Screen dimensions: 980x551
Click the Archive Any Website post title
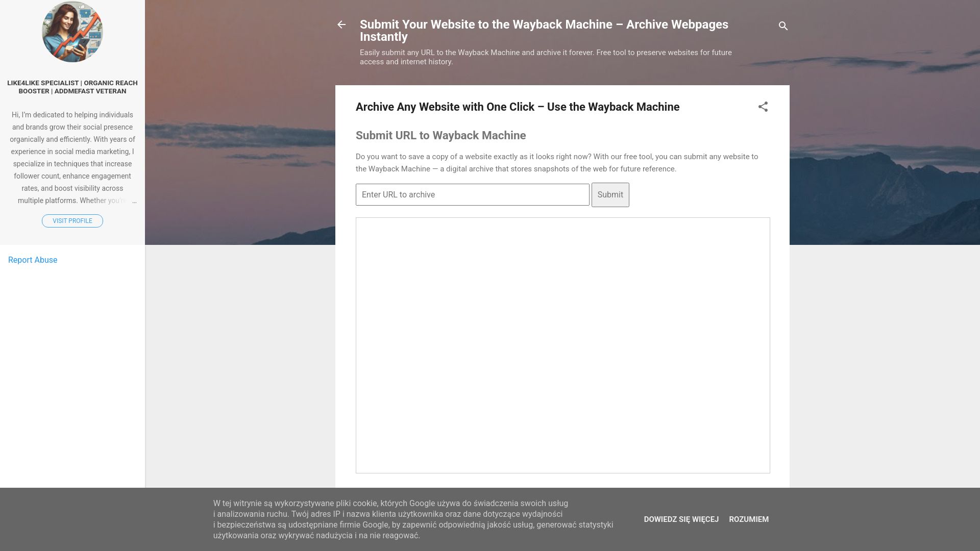click(517, 107)
